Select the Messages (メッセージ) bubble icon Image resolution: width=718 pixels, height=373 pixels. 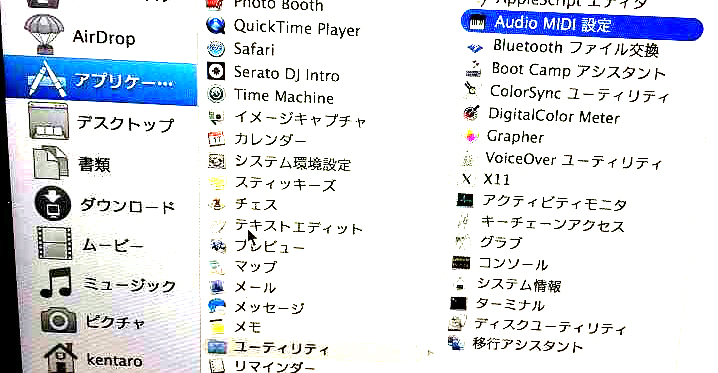(217, 306)
